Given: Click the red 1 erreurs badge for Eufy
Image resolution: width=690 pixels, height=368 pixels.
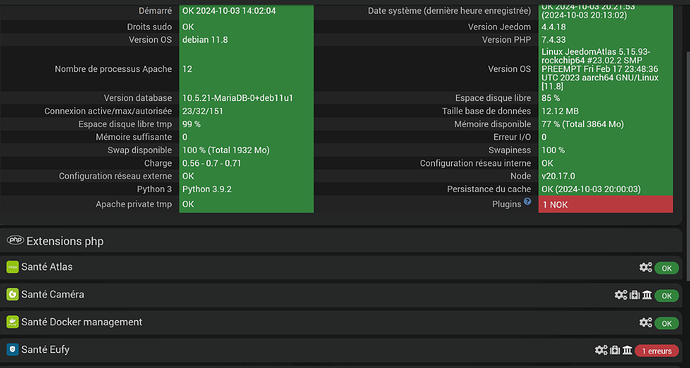Looking at the screenshot, I should [x=657, y=351].
